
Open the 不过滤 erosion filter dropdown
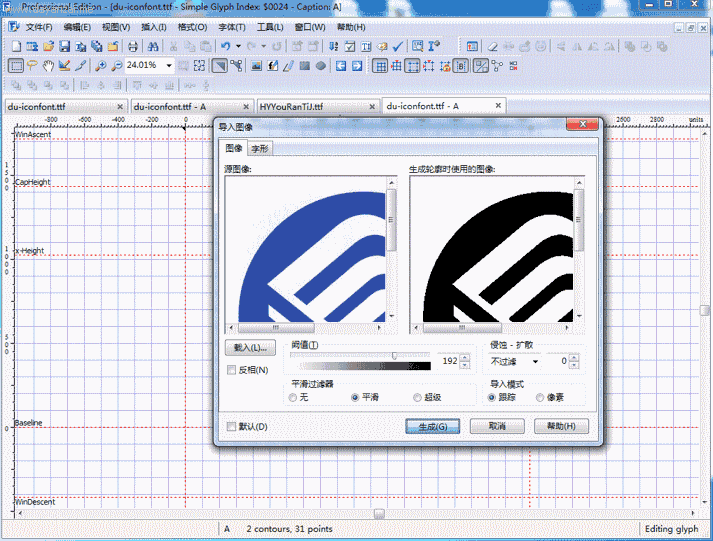click(x=535, y=361)
